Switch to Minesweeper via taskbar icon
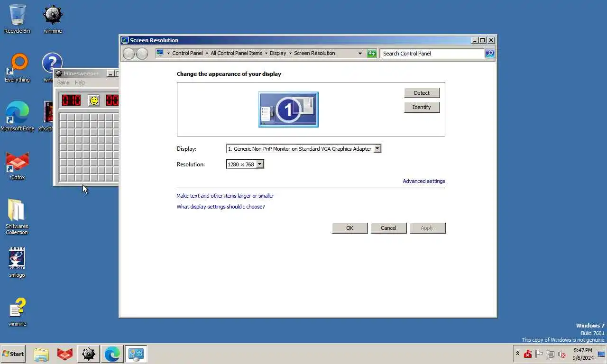Viewport: 607px width, 364px height. [89, 354]
